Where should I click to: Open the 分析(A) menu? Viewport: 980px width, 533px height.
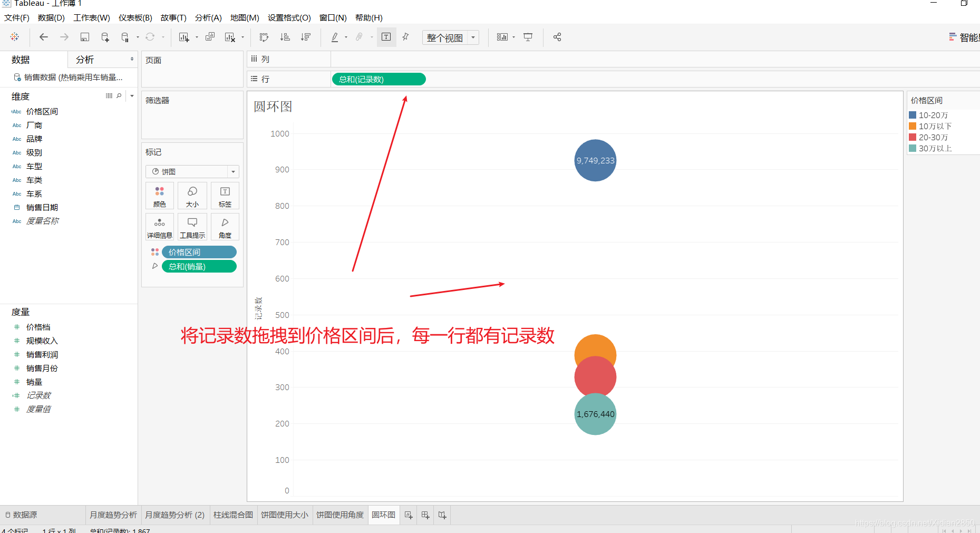click(208, 17)
